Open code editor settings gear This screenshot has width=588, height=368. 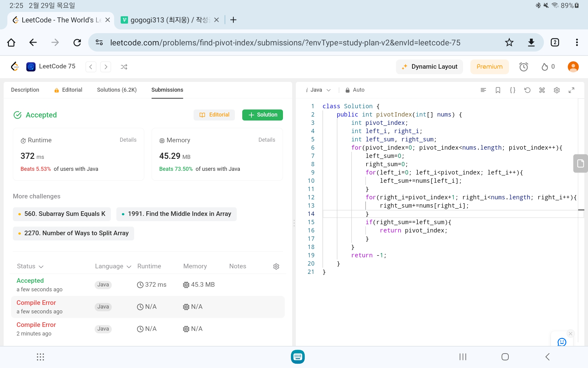557,90
